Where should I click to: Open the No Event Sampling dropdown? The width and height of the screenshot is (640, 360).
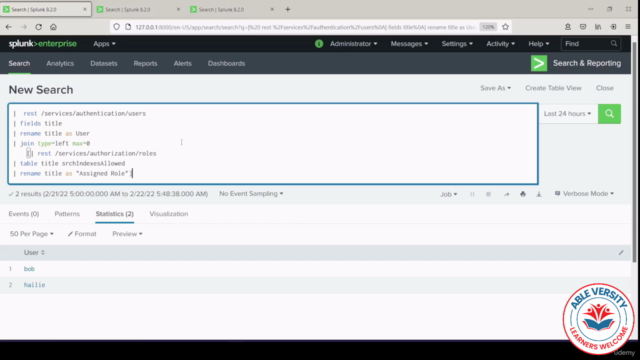[x=251, y=193]
